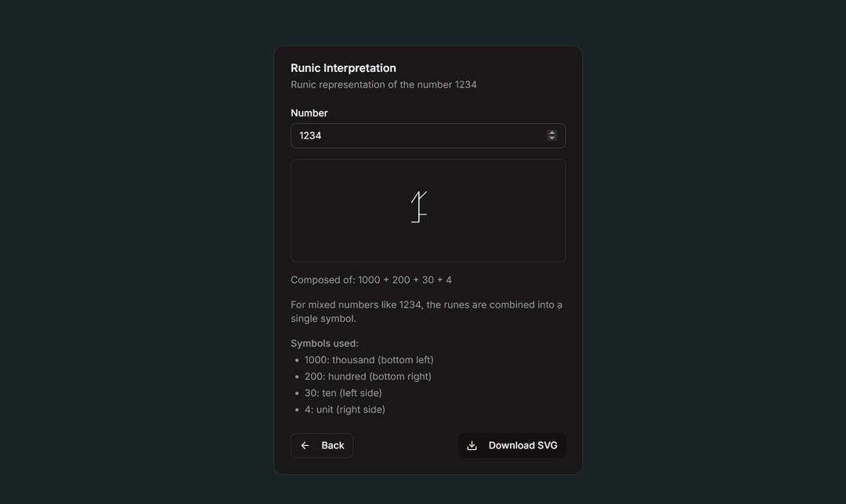Image resolution: width=846 pixels, height=504 pixels.
Task: Select the '30: ten (left side)' list item
Action: pyautogui.click(x=343, y=393)
